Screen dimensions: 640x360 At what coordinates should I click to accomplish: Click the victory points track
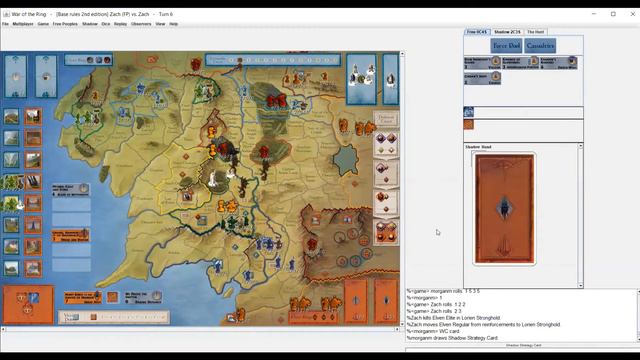[x=114, y=317]
